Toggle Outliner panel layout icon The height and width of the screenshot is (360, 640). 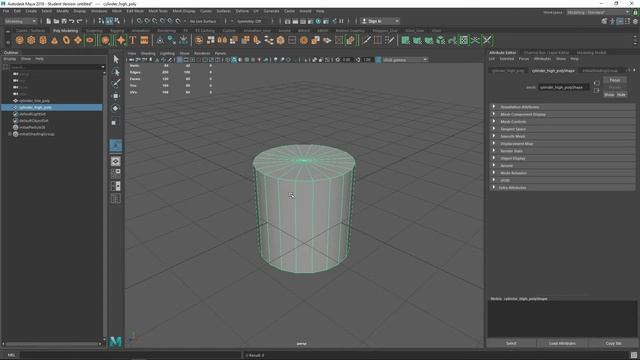click(116, 187)
